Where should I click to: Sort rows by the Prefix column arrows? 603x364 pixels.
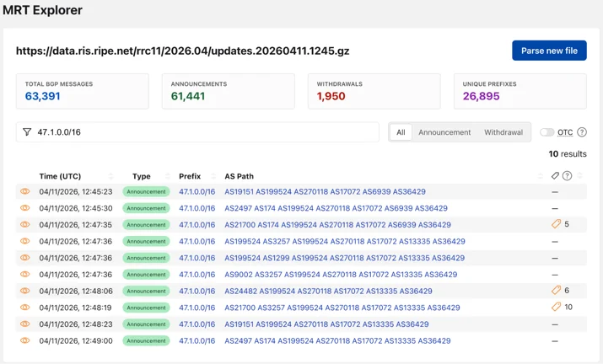pos(213,176)
